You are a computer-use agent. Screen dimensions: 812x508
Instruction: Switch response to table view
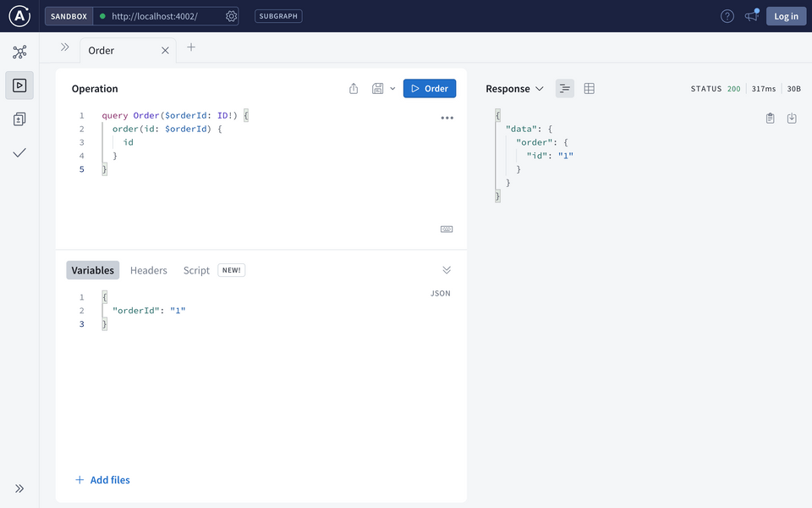[589, 89]
